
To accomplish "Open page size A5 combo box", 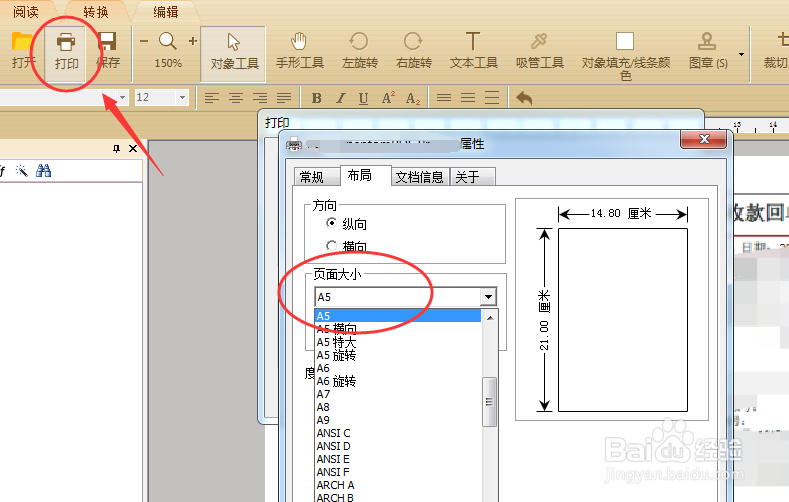I will (x=406, y=297).
